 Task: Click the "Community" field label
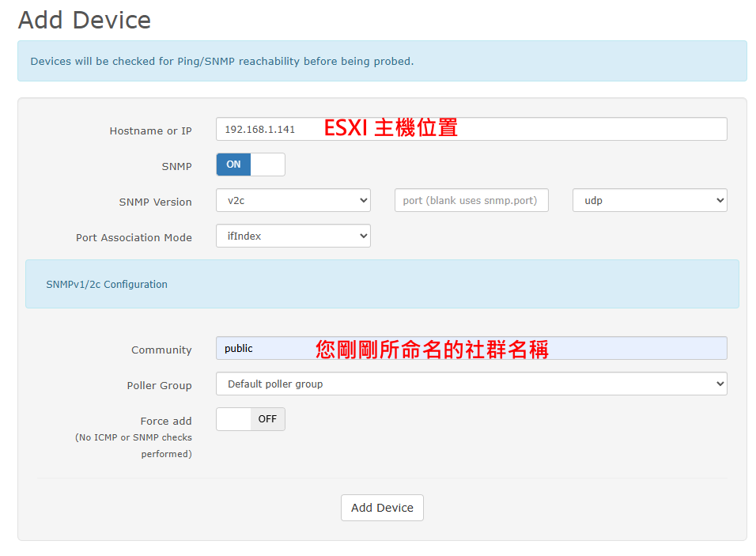[161, 350]
